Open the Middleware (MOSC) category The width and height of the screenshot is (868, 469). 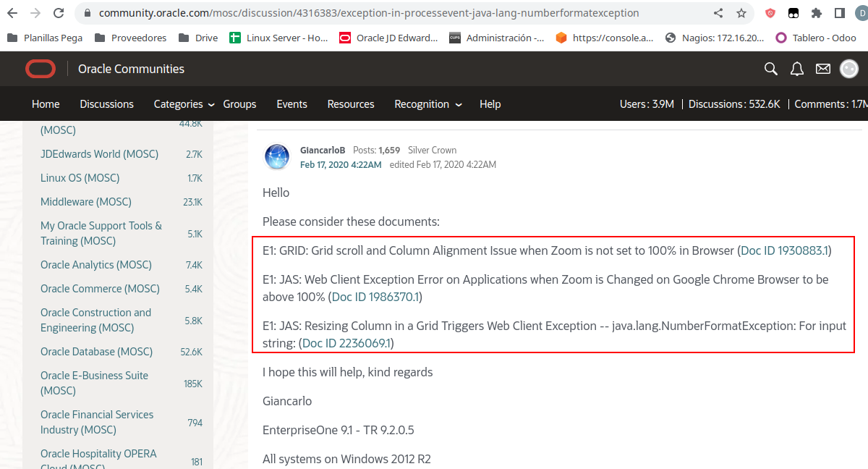[86, 202]
